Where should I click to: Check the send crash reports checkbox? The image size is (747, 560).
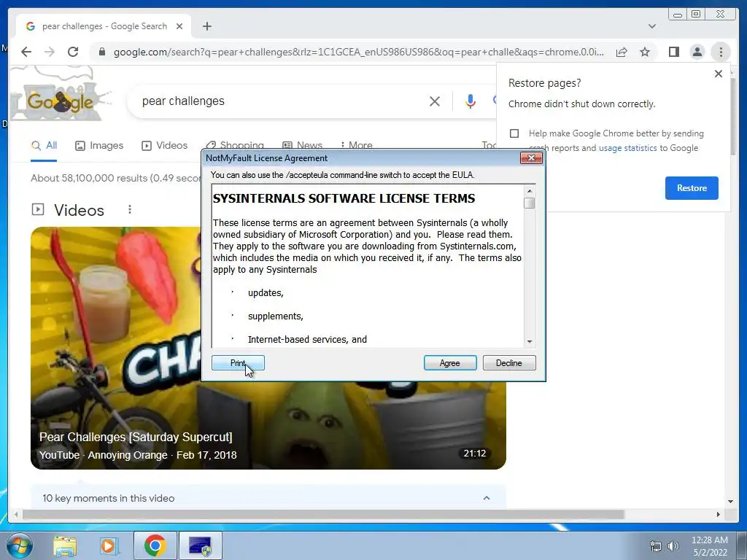coord(514,133)
